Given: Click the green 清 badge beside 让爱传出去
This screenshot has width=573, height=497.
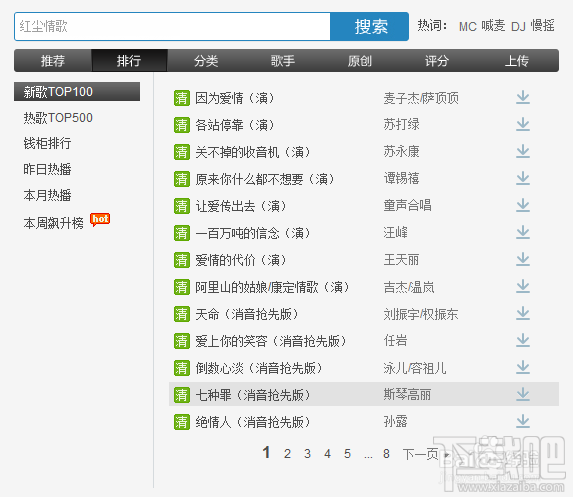Looking at the screenshot, I should 182,206.
